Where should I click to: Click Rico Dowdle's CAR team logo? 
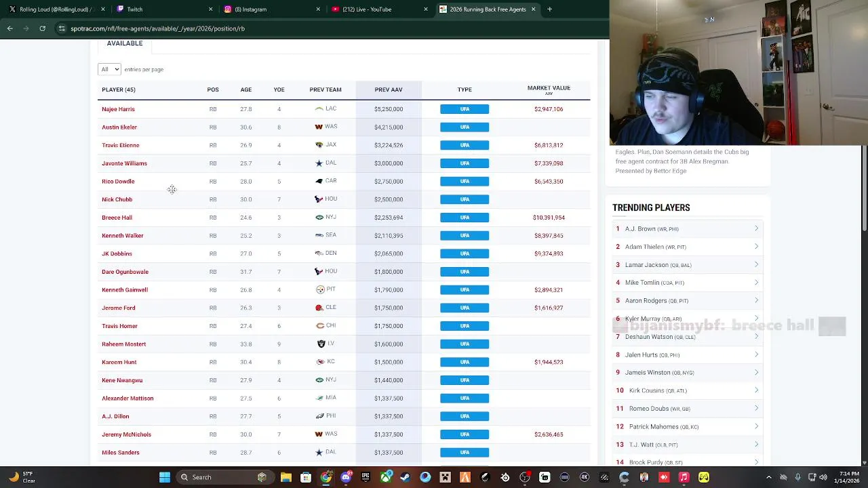pos(319,181)
